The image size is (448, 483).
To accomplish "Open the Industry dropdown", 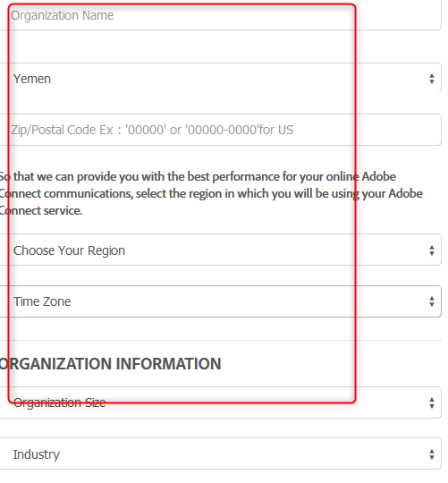I will click(220, 453).
